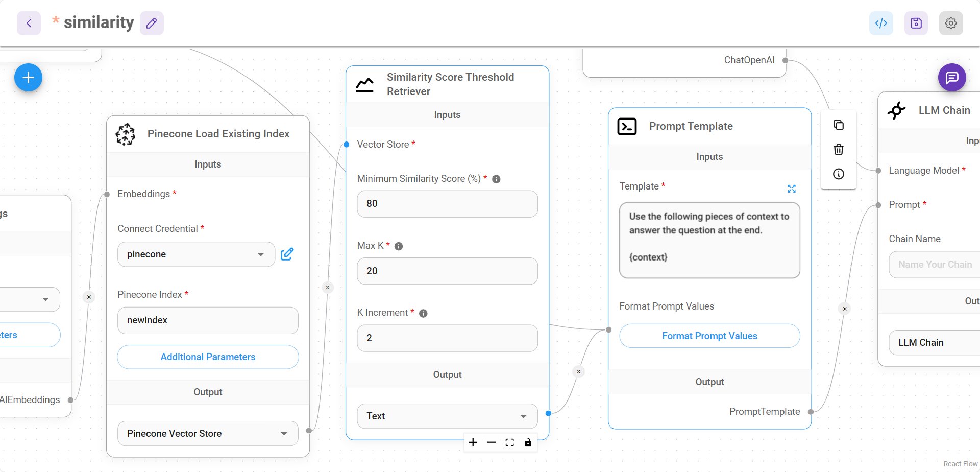Click the LLM Chain node icon
The width and height of the screenshot is (980, 472).
coord(897,110)
